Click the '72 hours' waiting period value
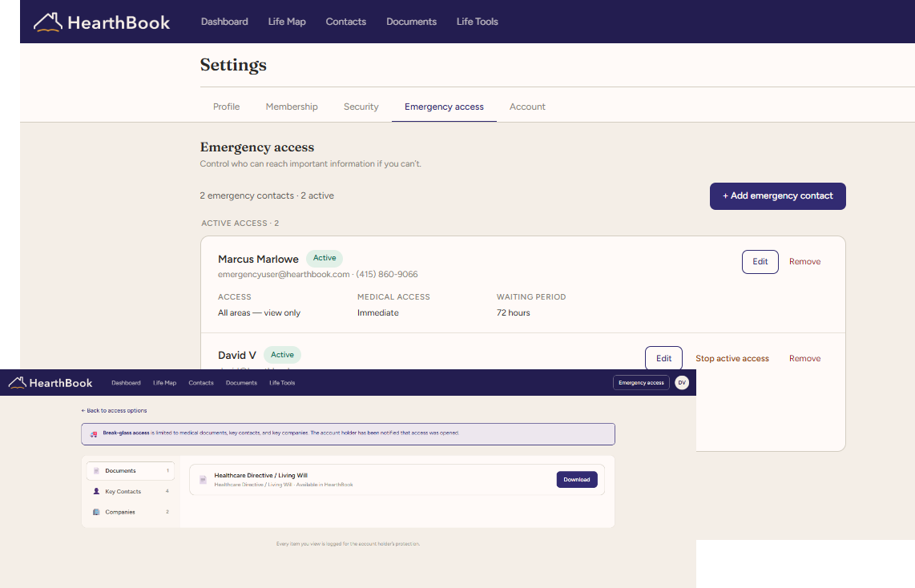 click(514, 312)
